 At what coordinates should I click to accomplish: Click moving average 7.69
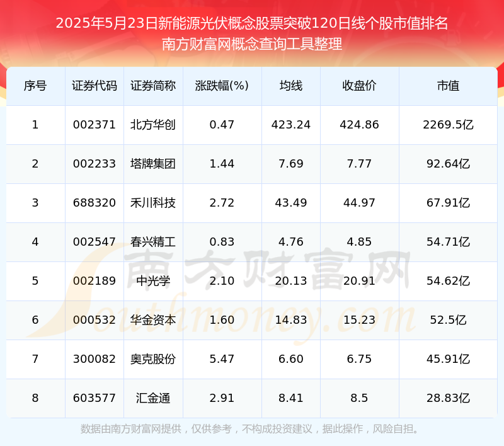291,164
